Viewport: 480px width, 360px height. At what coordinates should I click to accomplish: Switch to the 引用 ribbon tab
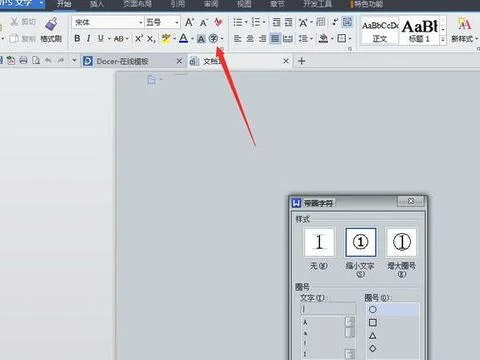point(177,4)
